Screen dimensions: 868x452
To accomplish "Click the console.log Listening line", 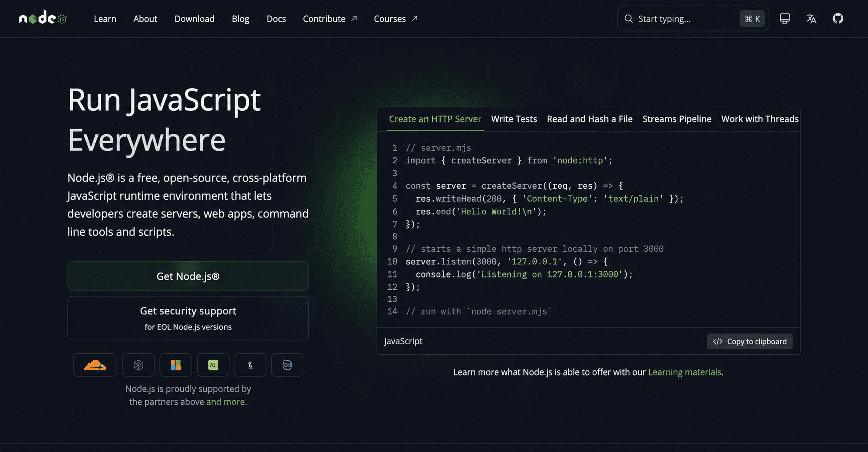I will pyautogui.click(x=524, y=274).
